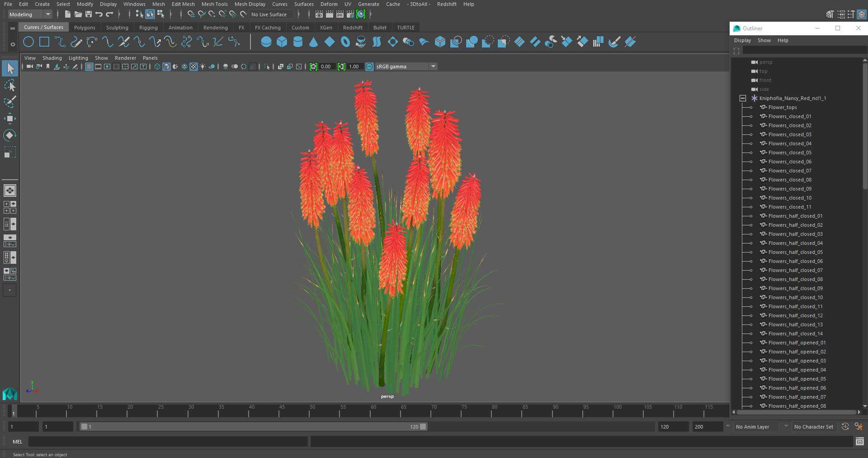The width and height of the screenshot is (868, 458).
Task: Select the single perspective pane layout
Action: point(10,191)
